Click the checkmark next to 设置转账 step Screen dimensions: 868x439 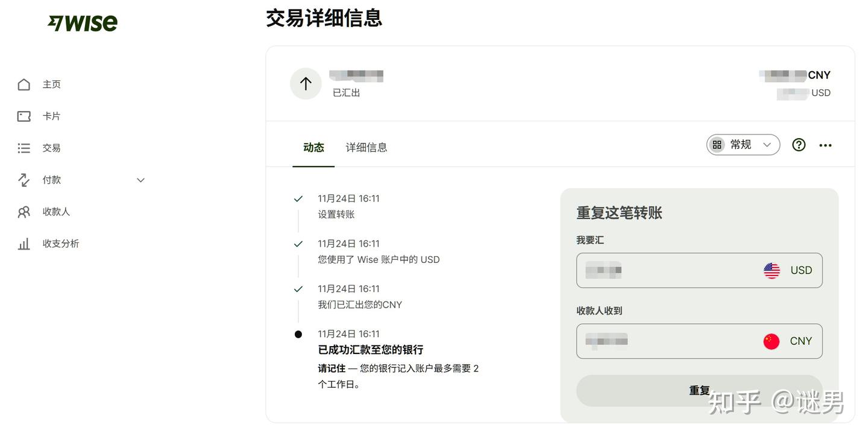[x=298, y=198]
